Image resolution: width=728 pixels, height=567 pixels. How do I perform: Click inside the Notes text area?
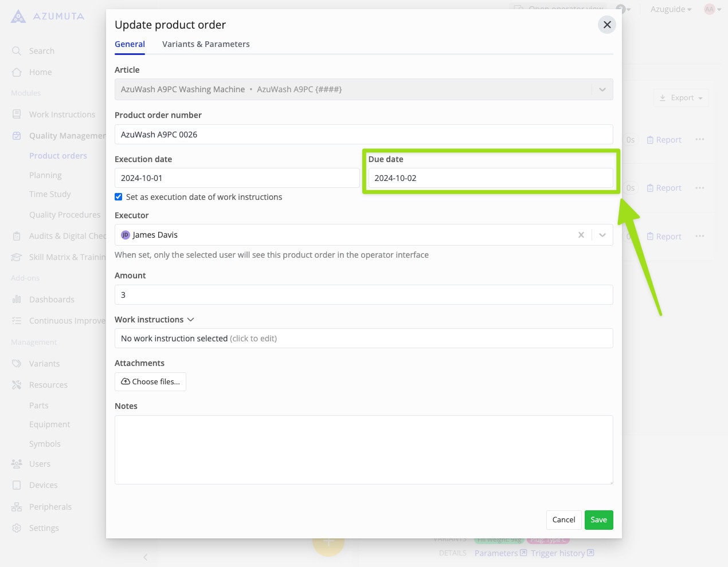364,450
